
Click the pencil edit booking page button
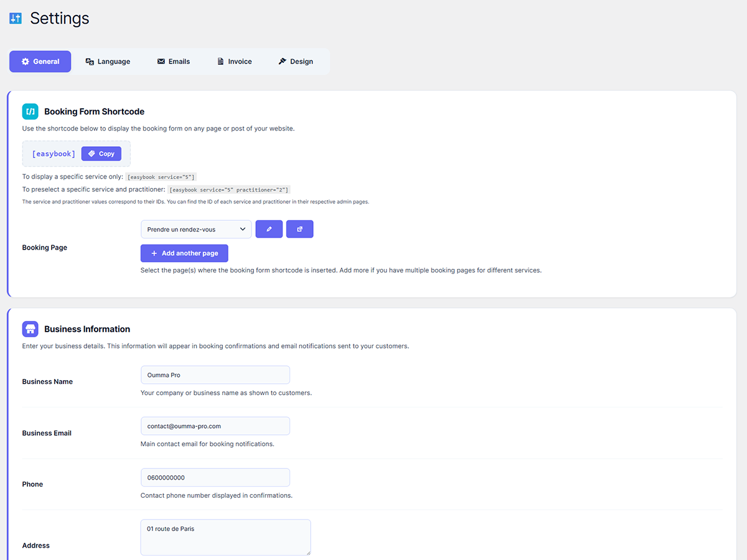pos(269,229)
